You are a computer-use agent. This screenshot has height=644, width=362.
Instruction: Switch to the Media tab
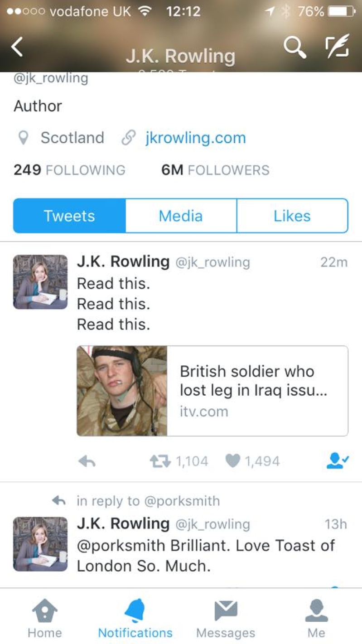(x=181, y=216)
